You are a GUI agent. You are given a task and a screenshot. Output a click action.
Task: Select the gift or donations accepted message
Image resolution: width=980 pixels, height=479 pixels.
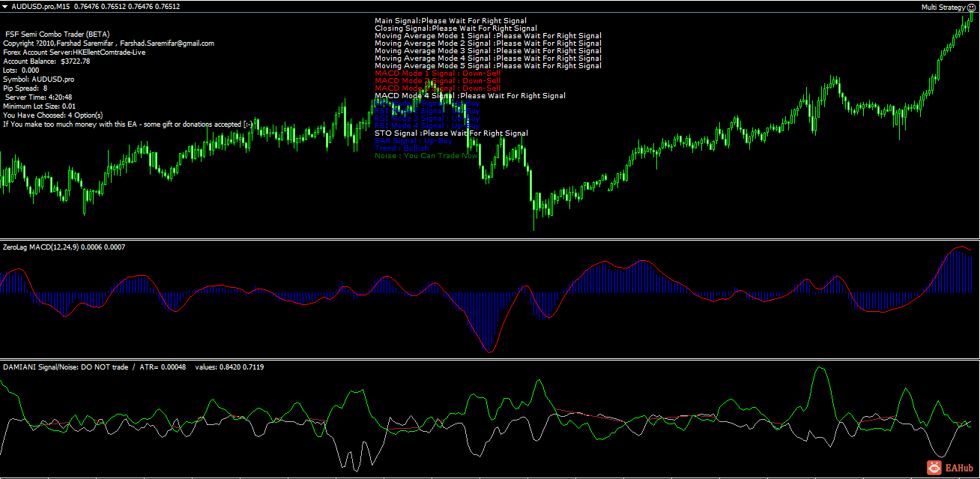pyautogui.click(x=128, y=124)
